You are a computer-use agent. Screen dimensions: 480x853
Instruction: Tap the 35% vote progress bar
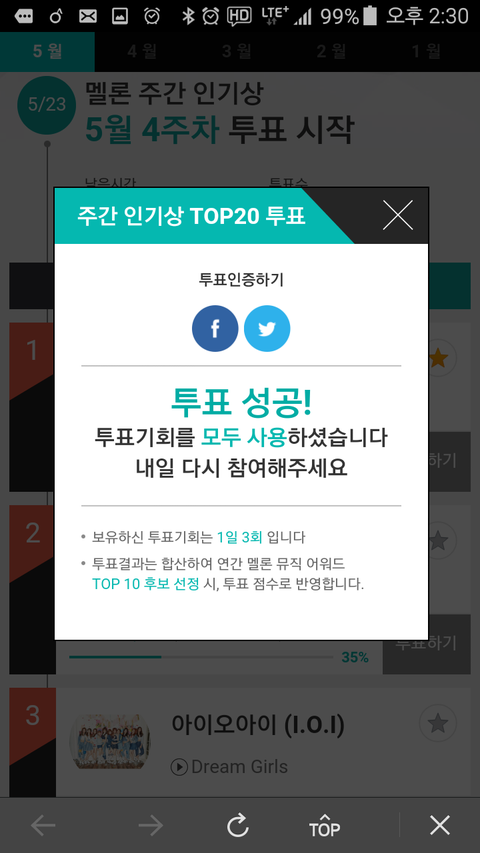tap(201, 657)
